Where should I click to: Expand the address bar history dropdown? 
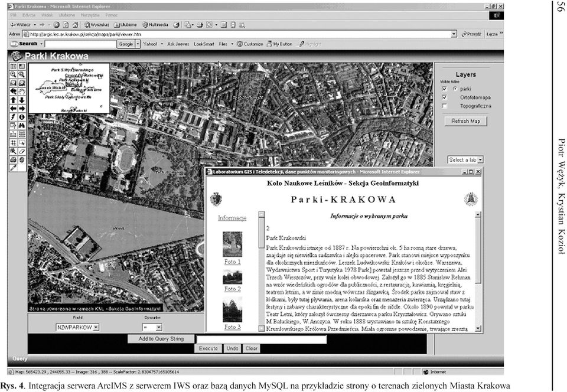pos(454,34)
